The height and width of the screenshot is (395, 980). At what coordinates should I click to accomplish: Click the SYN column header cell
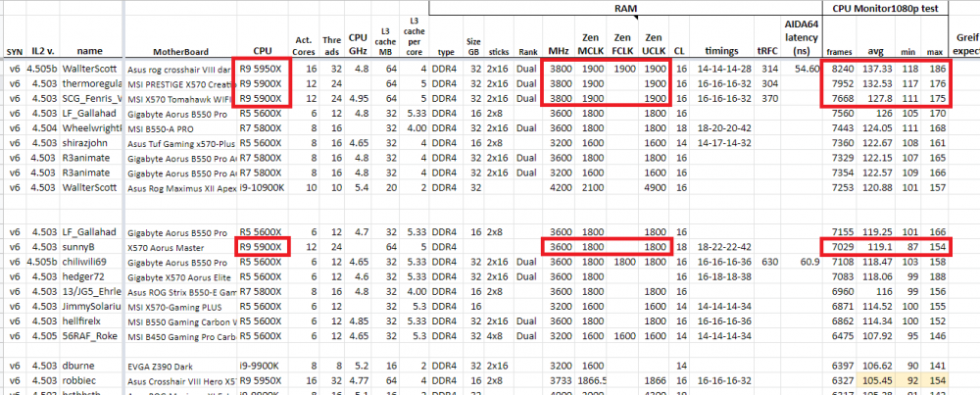point(13,52)
